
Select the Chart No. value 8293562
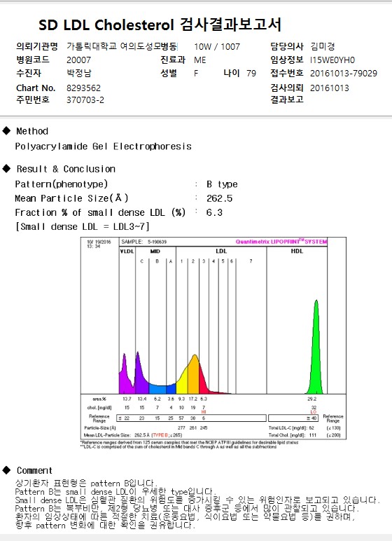pyautogui.click(x=83, y=88)
